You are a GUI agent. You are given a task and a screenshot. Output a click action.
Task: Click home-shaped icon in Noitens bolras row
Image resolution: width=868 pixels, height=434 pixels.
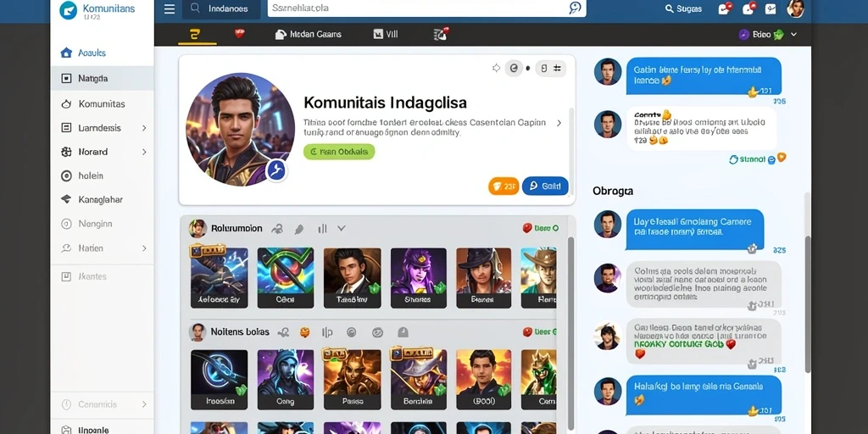coord(403,332)
